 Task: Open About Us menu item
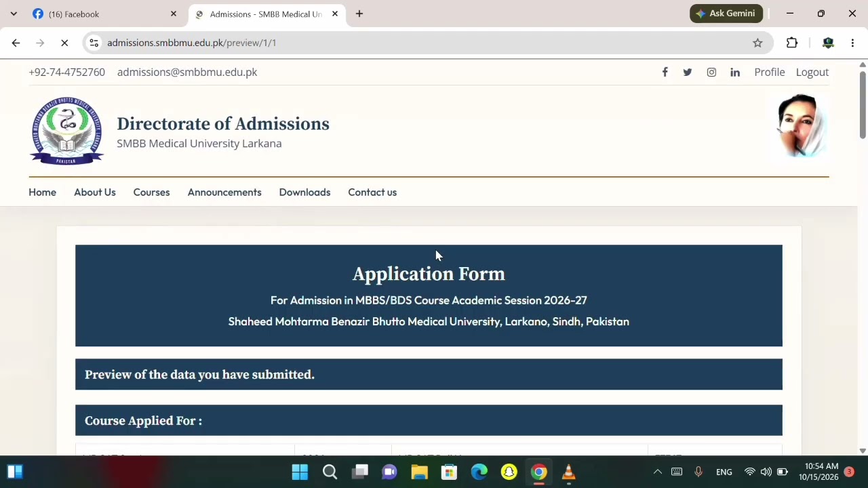tap(95, 192)
